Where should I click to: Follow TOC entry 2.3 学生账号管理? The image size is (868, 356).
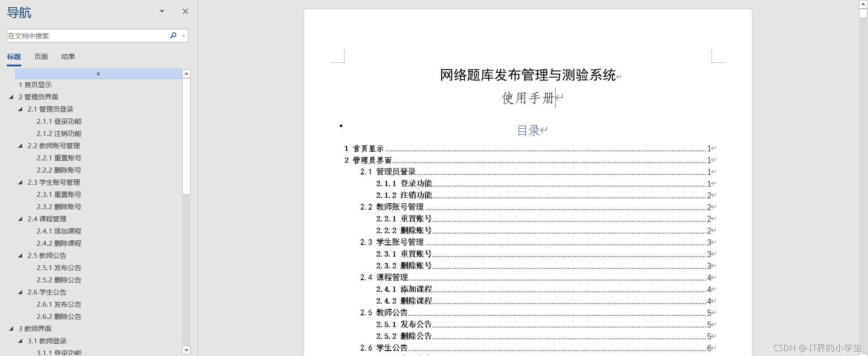pos(536,242)
